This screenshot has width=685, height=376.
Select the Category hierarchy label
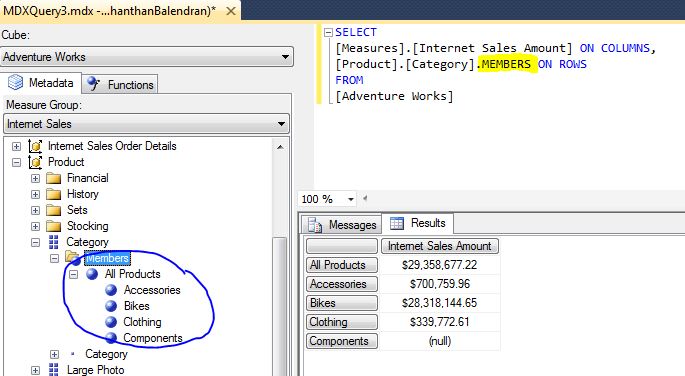pos(87,242)
